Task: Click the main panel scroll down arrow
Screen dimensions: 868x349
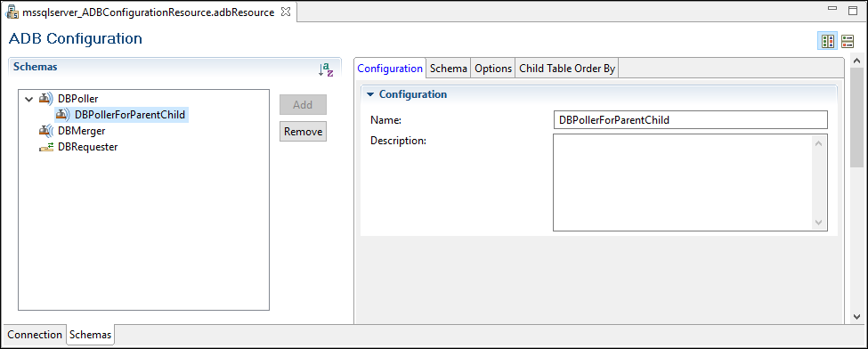Action: [x=856, y=316]
